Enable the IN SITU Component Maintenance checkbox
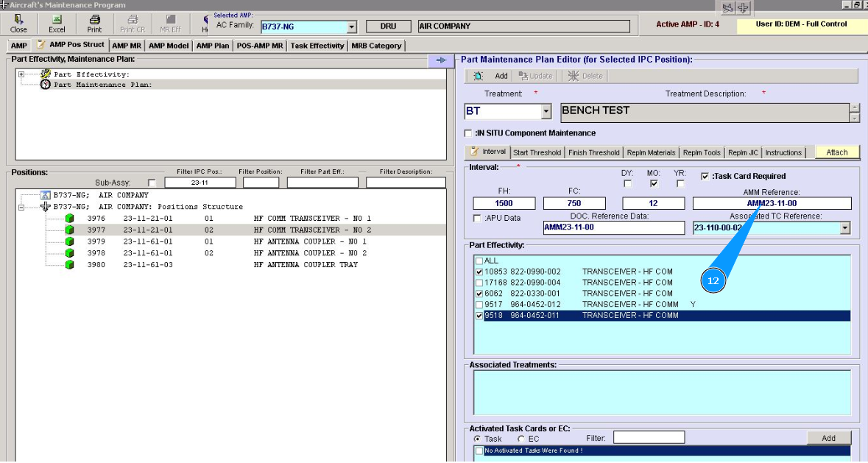Screen dimensions: 868x463 pyautogui.click(x=468, y=133)
